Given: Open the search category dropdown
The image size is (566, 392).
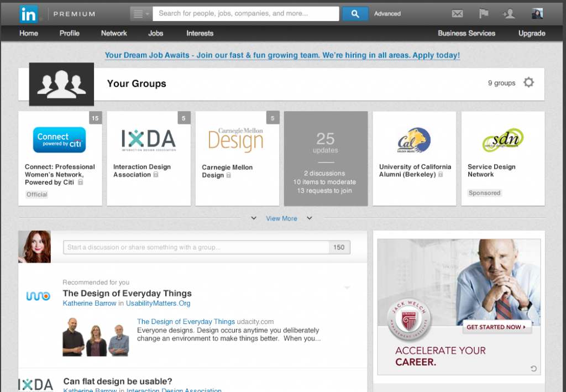Looking at the screenshot, I should click(141, 14).
